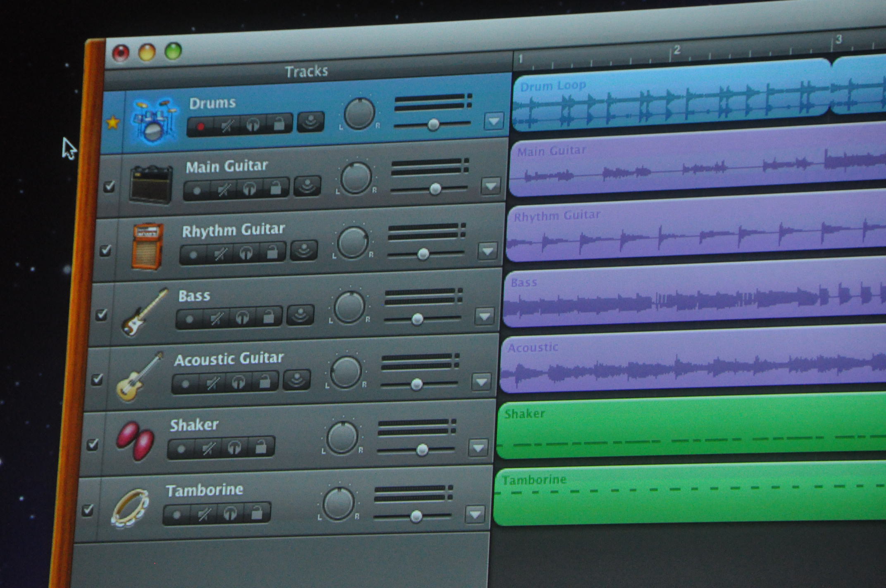Viewport: 886px width, 588px height.
Task: Select the Tamborine green MIDI region
Action: (689, 493)
